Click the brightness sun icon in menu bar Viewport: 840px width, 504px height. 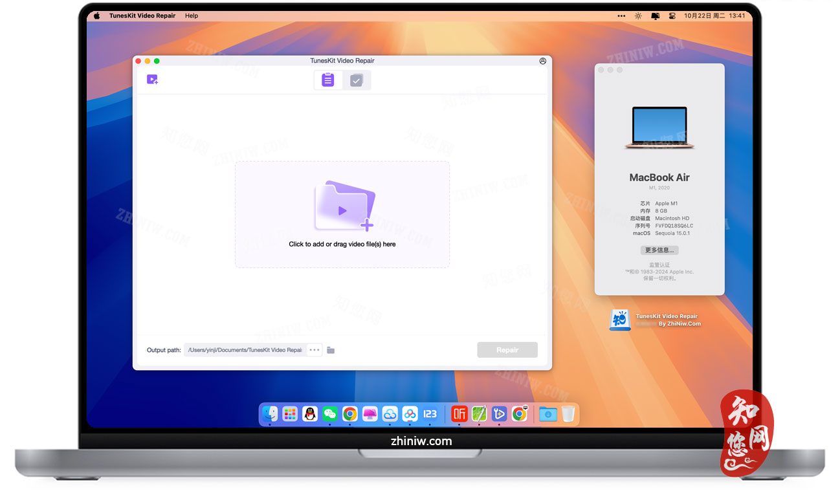[638, 16]
